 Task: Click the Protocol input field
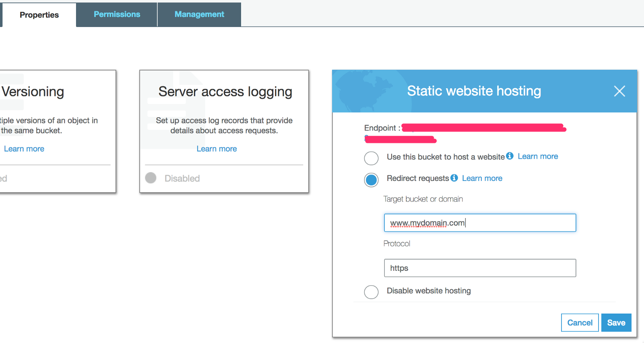(480, 268)
